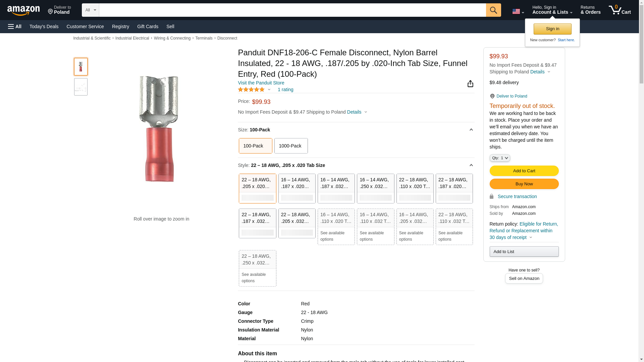Click the Amazon logo
The width and height of the screenshot is (644, 362).
(23, 11)
